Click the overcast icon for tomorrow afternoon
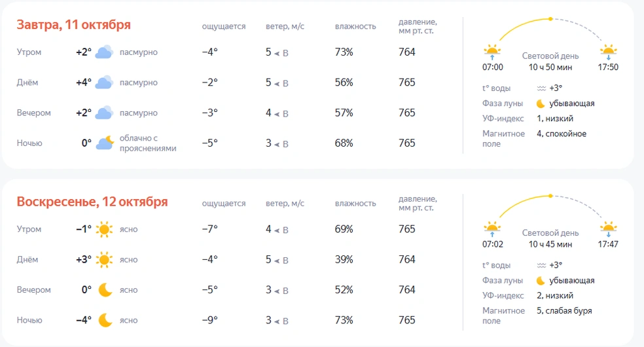The image size is (644, 347). pos(104,82)
